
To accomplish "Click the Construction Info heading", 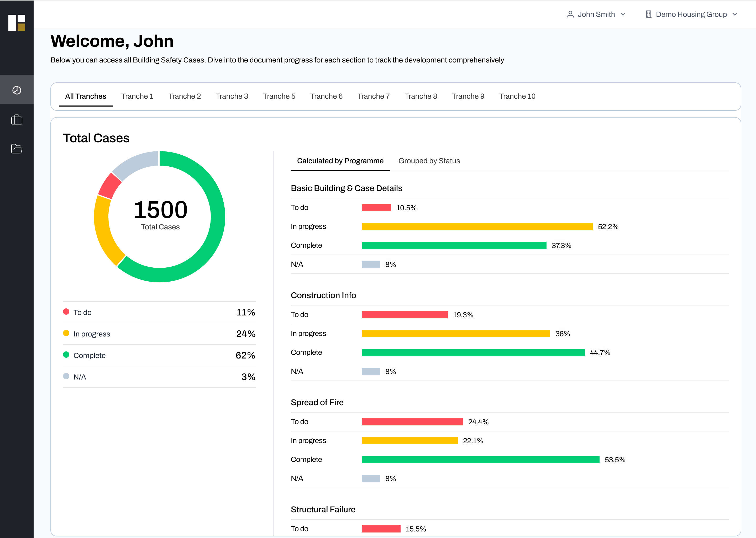I will [x=323, y=296].
